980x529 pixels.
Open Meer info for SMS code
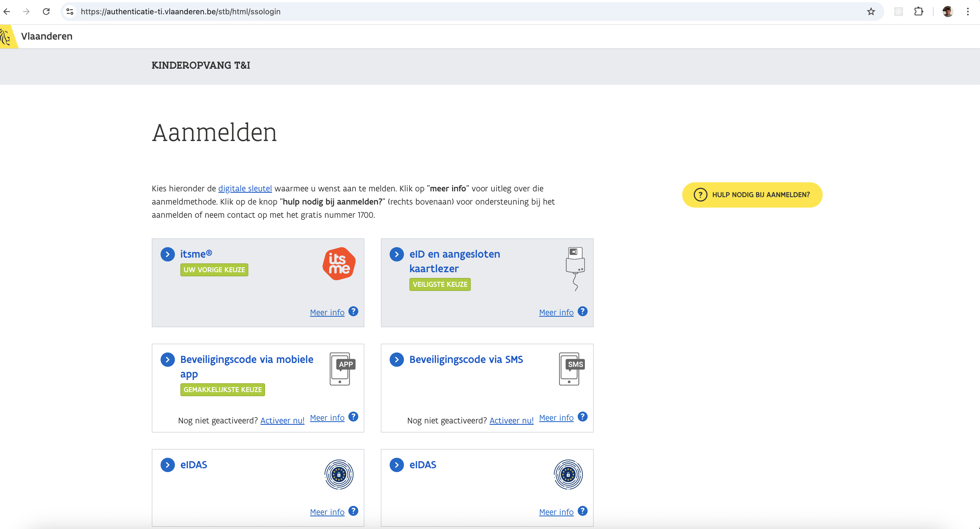[x=556, y=418]
